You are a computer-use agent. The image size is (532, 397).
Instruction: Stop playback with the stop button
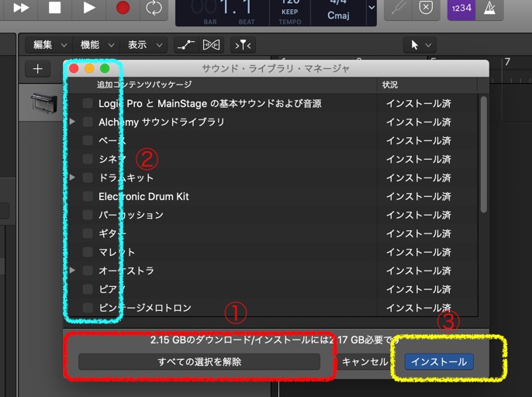tap(54, 8)
